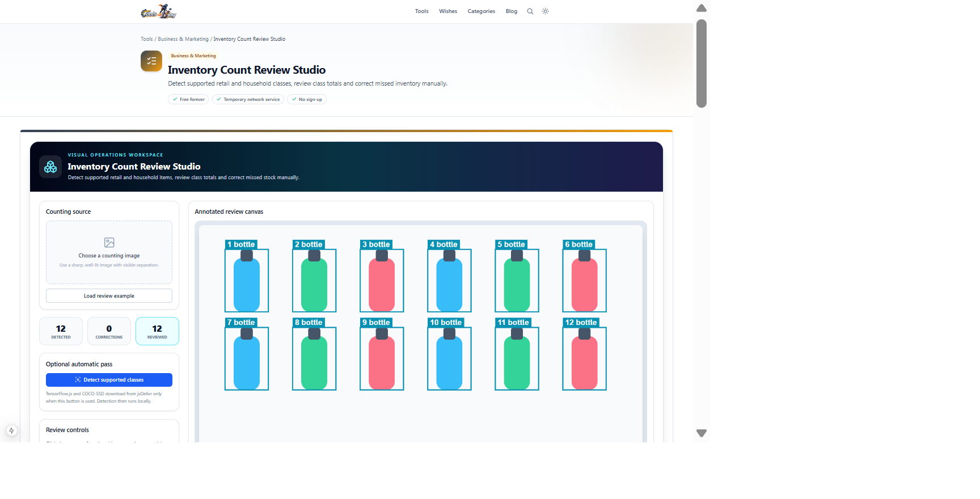Select the '7 bottle' detection box
980x499 pixels.
(x=247, y=358)
